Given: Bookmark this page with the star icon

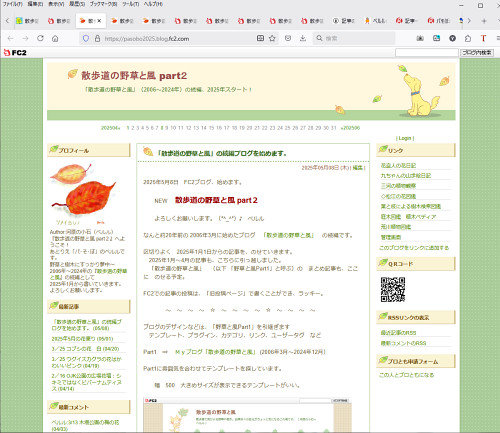Looking at the screenshot, I should pos(272,38).
